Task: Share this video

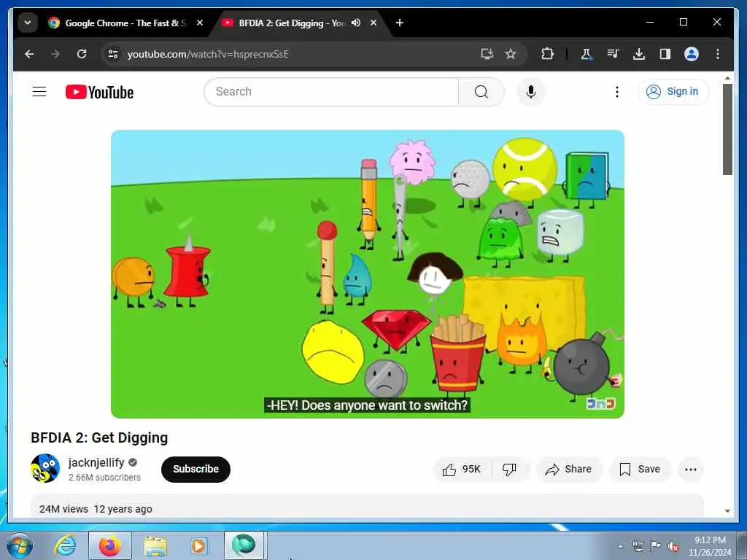Action: click(x=569, y=470)
